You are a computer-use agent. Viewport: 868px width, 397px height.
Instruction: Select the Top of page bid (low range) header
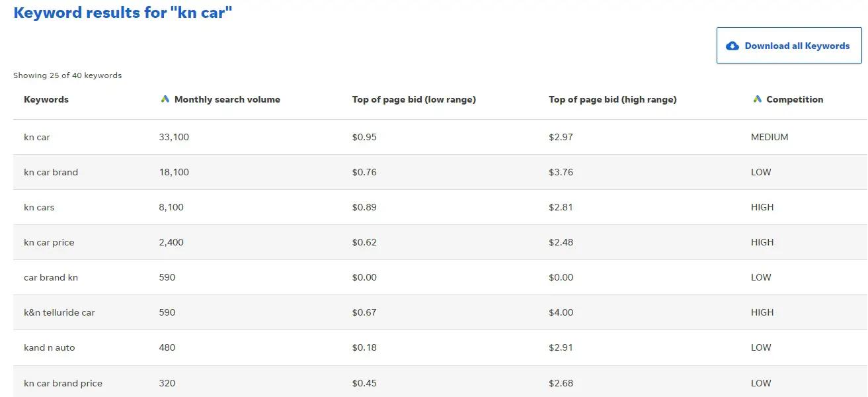click(414, 99)
